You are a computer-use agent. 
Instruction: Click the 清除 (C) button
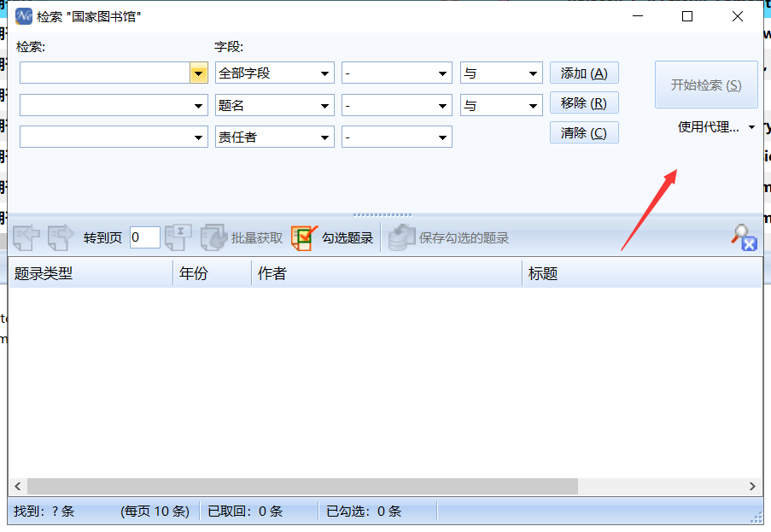tap(584, 132)
